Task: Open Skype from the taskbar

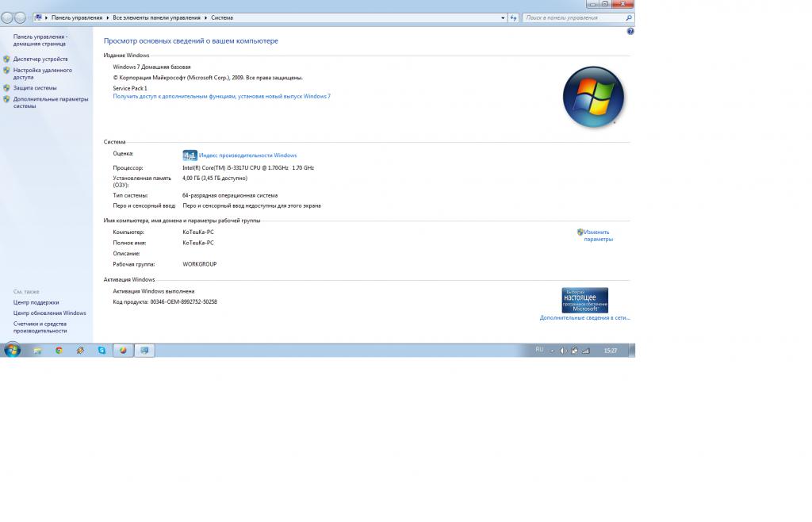Action: (101, 350)
